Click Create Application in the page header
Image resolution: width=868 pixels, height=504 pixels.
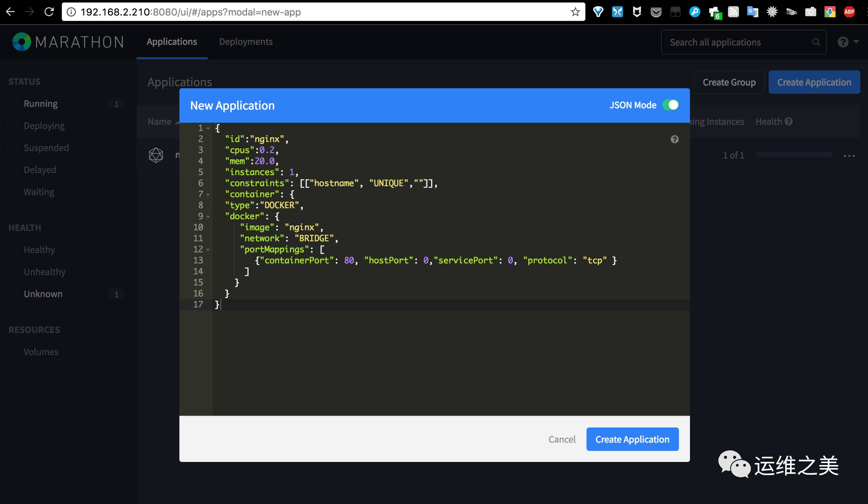coord(814,82)
